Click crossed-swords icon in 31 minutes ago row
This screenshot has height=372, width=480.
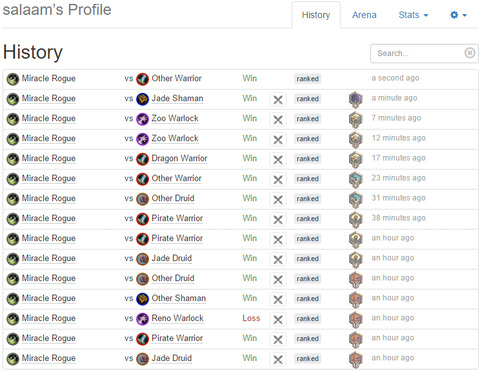[278, 199]
